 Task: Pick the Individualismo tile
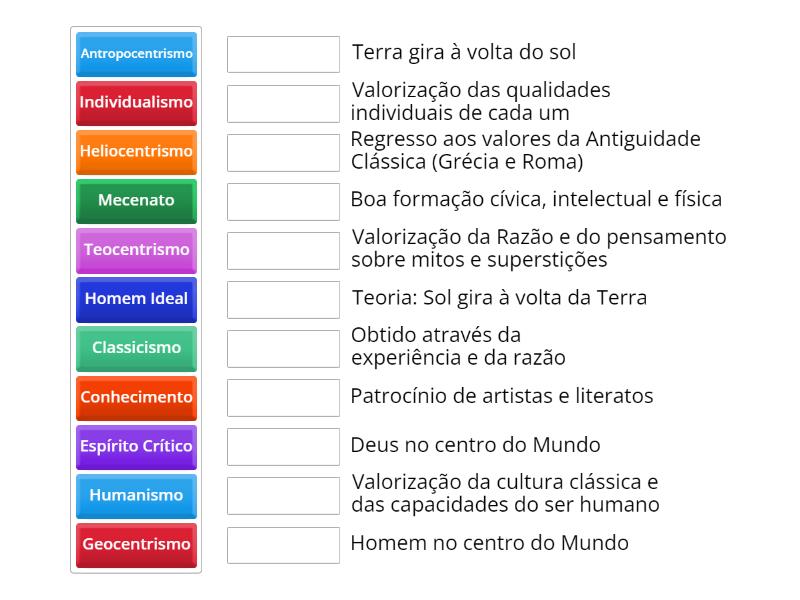click(x=136, y=103)
